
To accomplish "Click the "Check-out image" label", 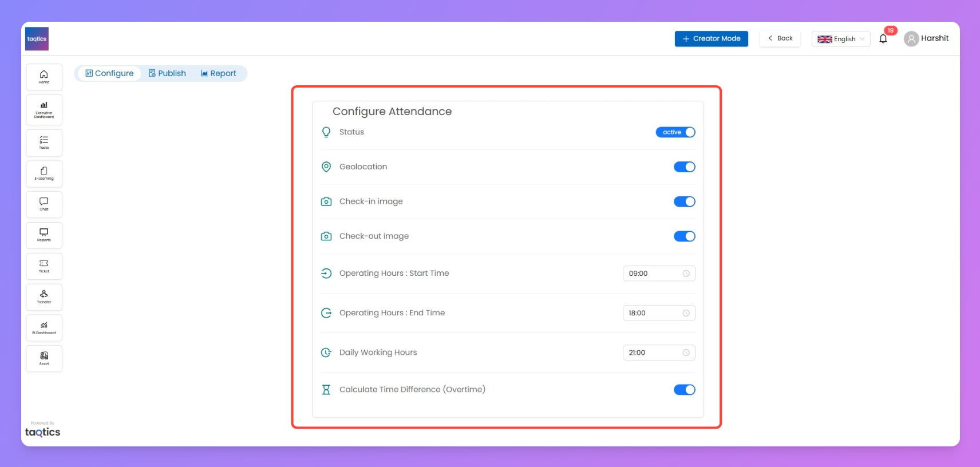I will (x=374, y=236).
